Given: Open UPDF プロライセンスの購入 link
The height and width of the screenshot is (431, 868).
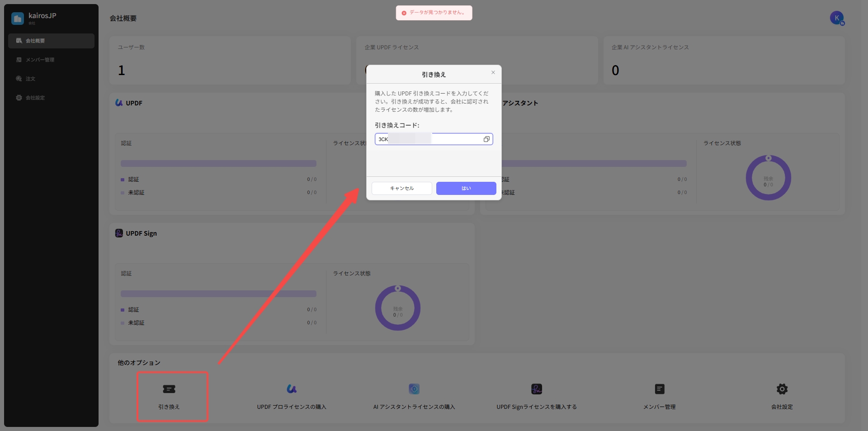Looking at the screenshot, I should coord(292,407).
